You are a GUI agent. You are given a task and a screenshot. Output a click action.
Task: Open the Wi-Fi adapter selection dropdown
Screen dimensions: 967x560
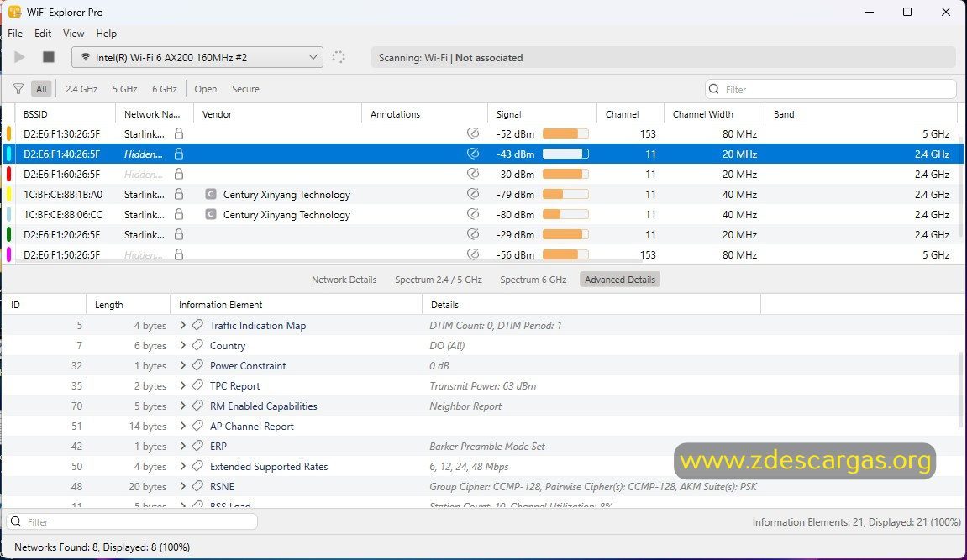197,57
